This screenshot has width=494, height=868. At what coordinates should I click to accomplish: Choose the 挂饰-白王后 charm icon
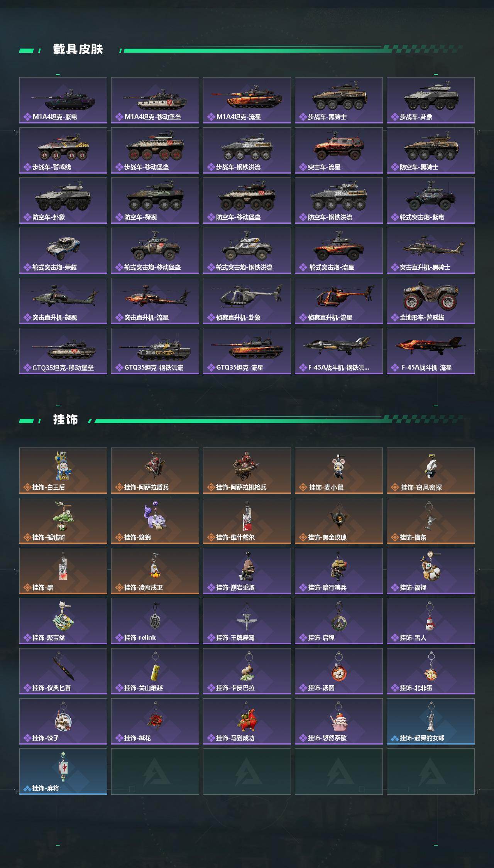pyautogui.click(x=63, y=471)
